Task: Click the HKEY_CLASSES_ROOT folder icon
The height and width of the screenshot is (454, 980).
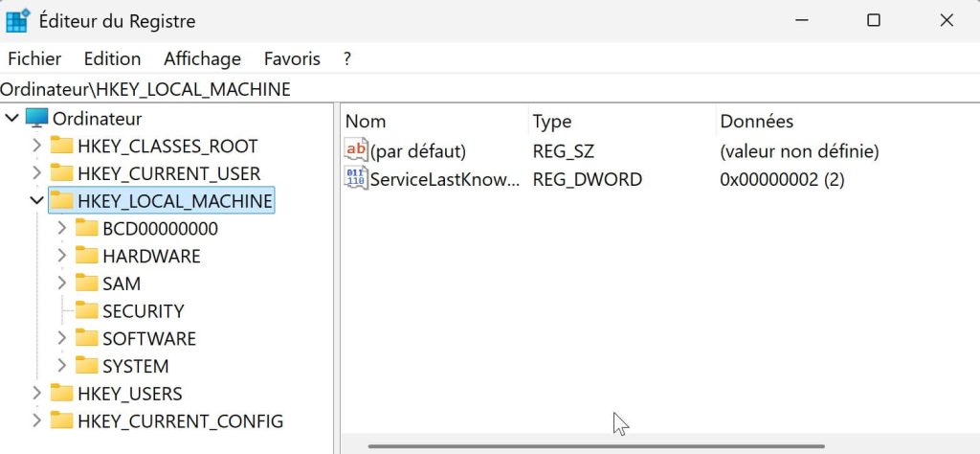Action: 62,147
